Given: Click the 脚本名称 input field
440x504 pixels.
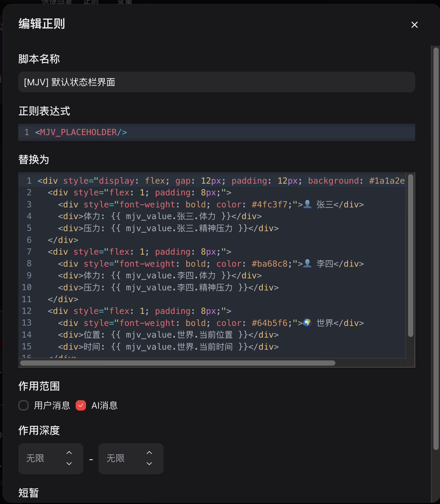Looking at the screenshot, I should click(x=216, y=82).
